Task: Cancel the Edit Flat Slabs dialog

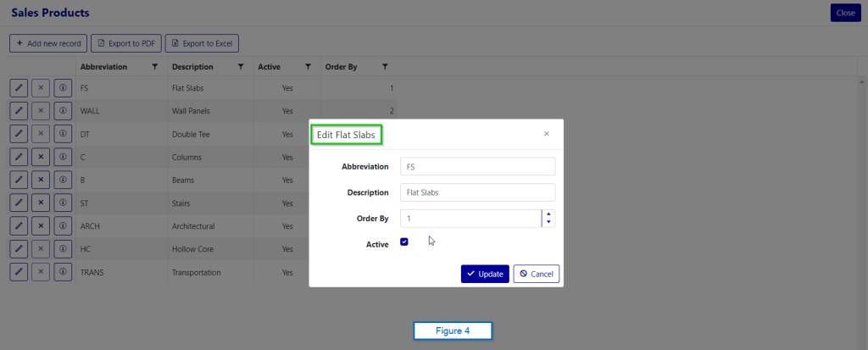Action: pos(537,274)
